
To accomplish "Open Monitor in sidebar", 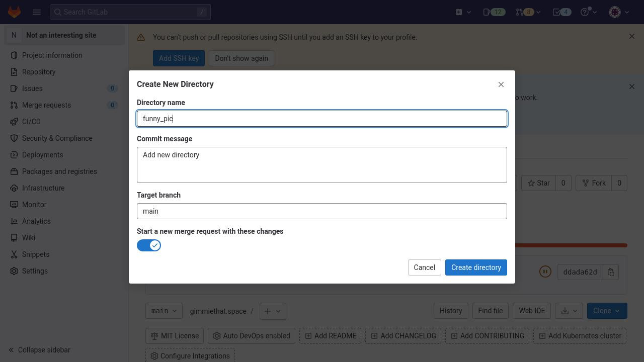I will tap(64, 205).
